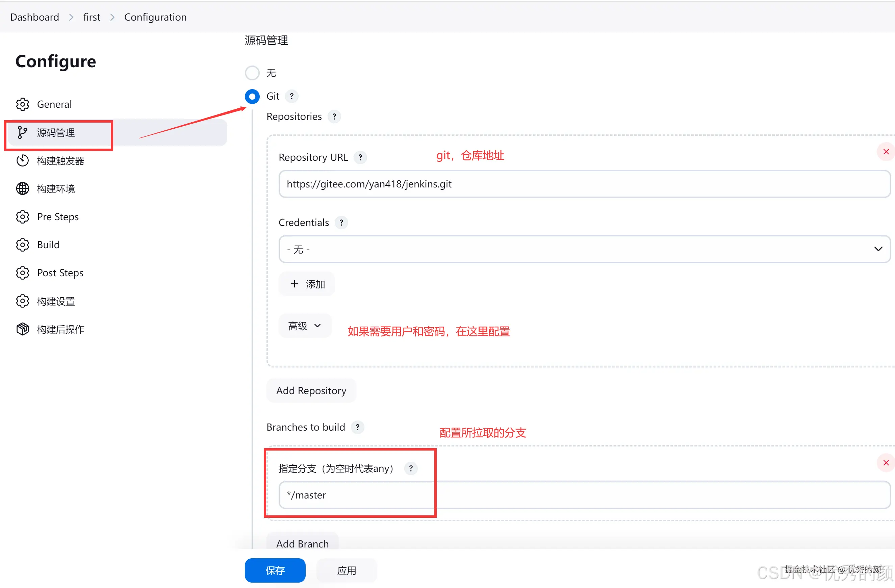Select the Git radio button
This screenshot has height=588, width=895.
(252, 96)
